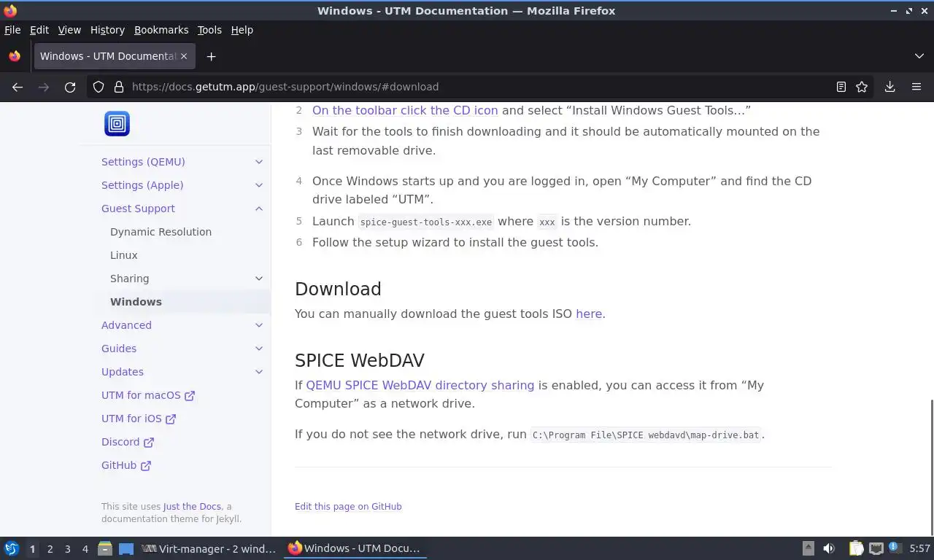
Task: Open the UTM for macOS link
Action: point(148,395)
